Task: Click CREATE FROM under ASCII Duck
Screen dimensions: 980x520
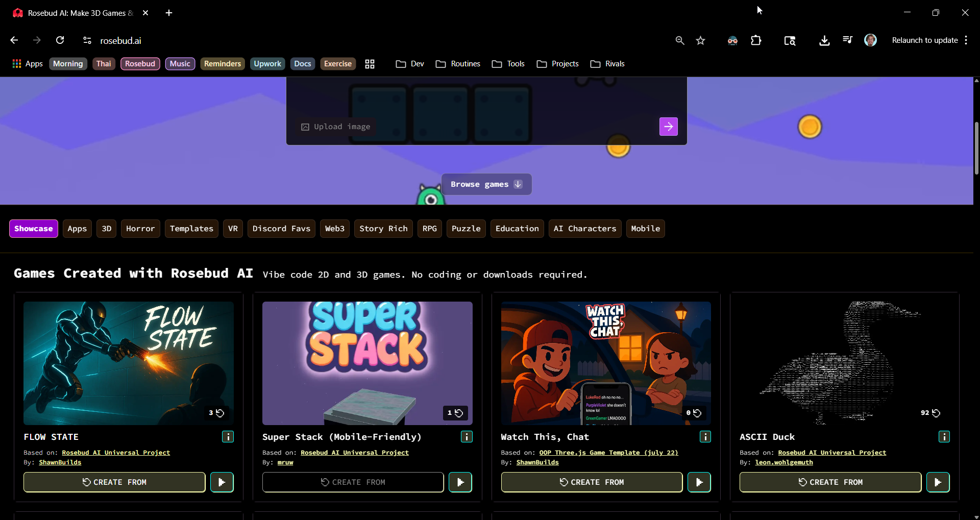Action: coord(830,482)
